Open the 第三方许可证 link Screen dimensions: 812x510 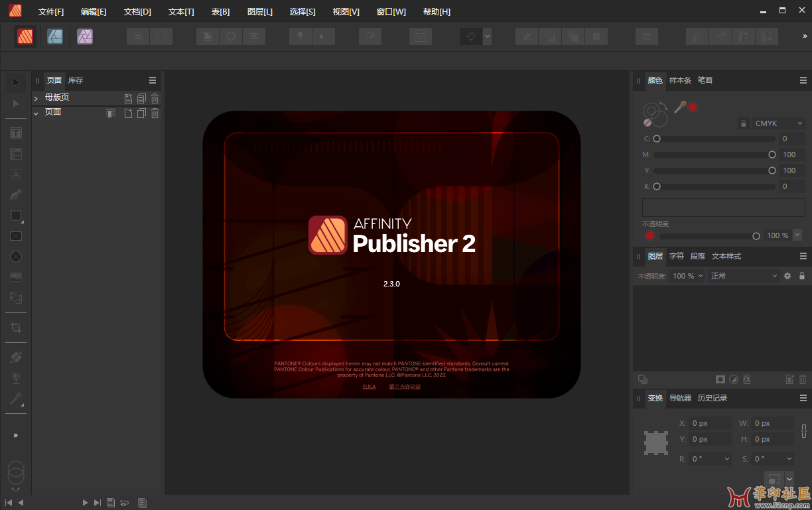coord(405,387)
